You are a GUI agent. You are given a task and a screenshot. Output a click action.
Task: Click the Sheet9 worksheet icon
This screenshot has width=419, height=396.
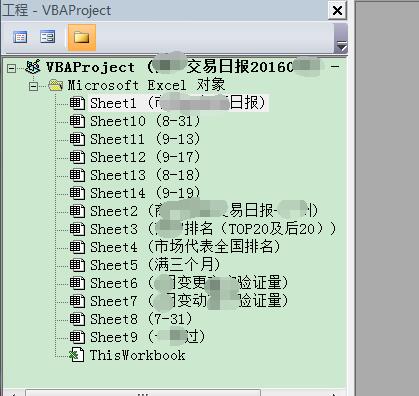[77, 337]
